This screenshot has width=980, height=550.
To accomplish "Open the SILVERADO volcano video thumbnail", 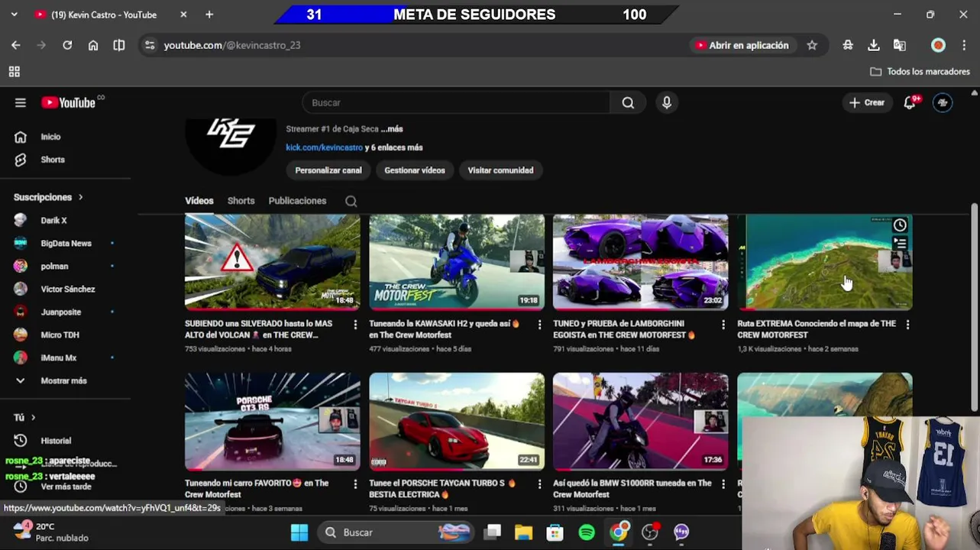I will click(x=273, y=262).
